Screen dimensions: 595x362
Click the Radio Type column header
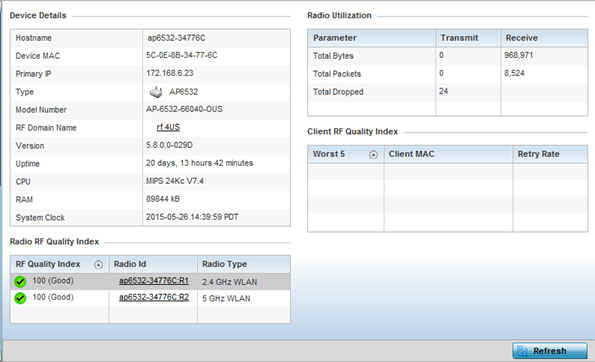point(244,264)
